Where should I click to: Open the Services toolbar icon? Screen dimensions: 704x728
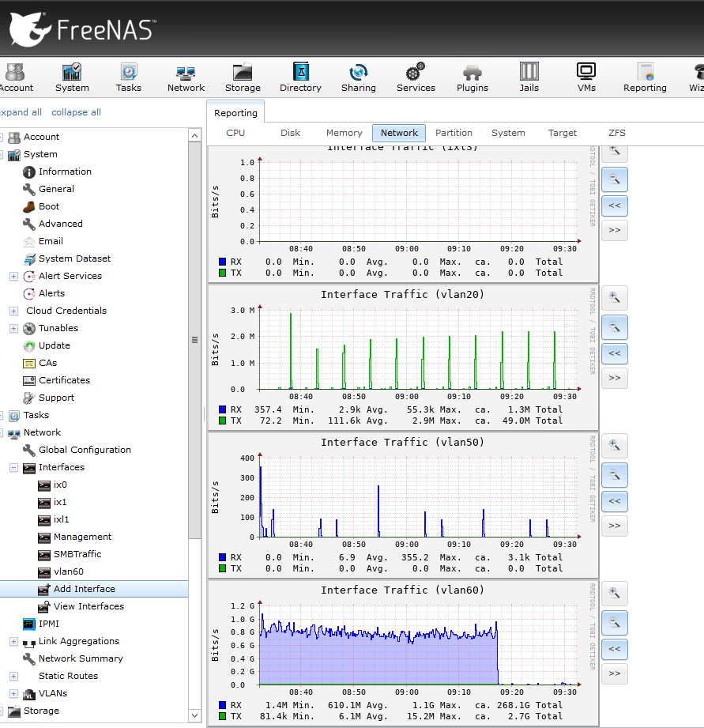pyautogui.click(x=416, y=77)
